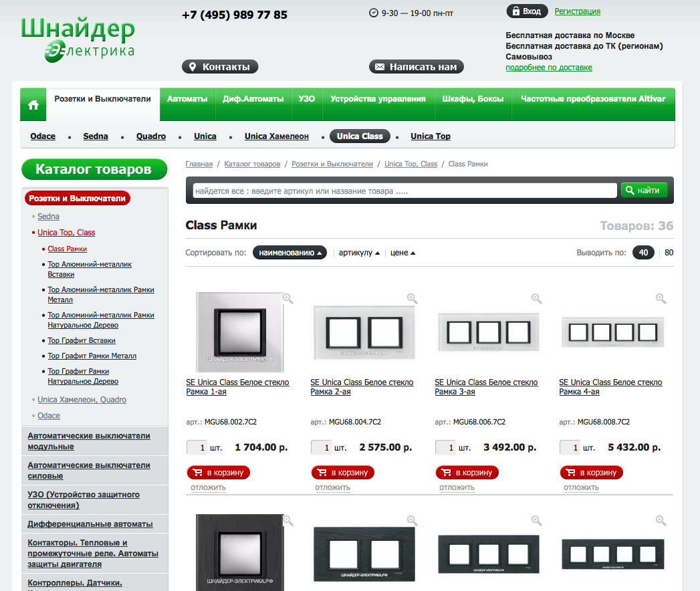Open the Контакты button

click(x=220, y=66)
